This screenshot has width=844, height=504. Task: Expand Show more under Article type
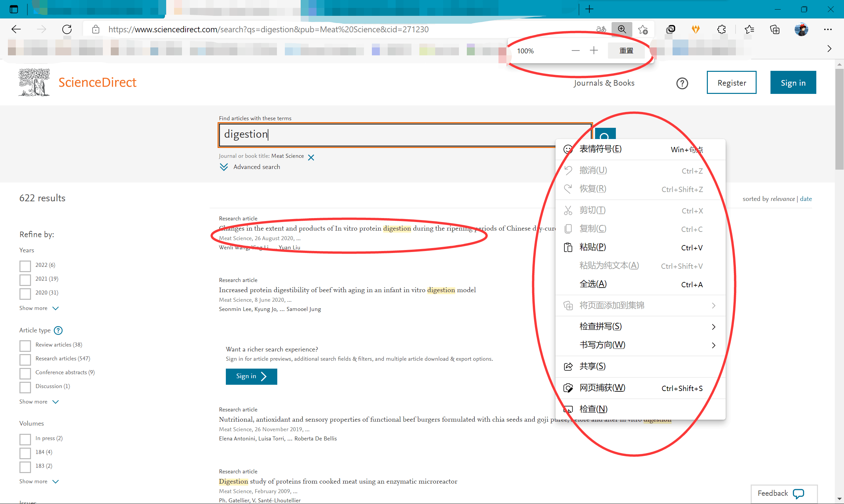[39, 402]
